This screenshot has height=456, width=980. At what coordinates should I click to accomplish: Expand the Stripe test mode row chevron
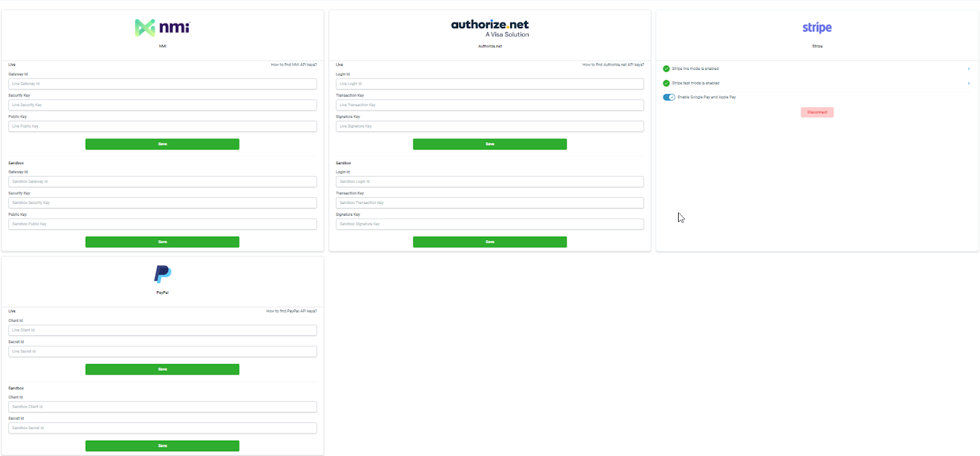click(x=968, y=83)
